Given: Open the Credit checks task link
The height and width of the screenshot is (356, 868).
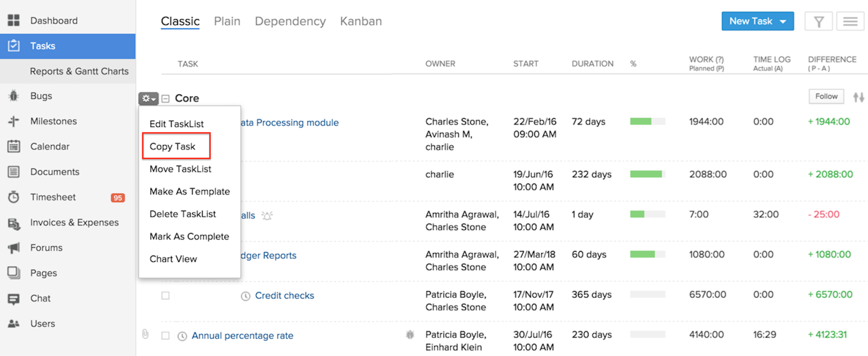Looking at the screenshot, I should 284,296.
